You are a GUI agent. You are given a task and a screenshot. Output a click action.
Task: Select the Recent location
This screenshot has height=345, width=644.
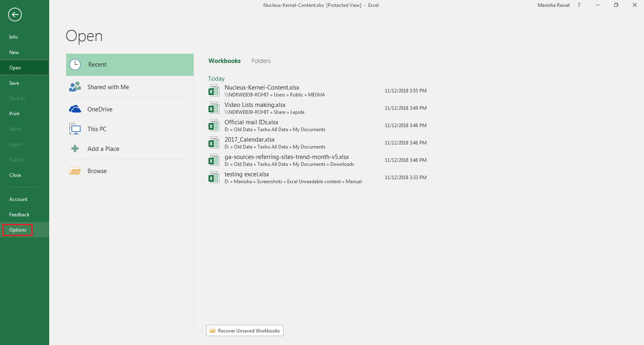click(x=130, y=65)
